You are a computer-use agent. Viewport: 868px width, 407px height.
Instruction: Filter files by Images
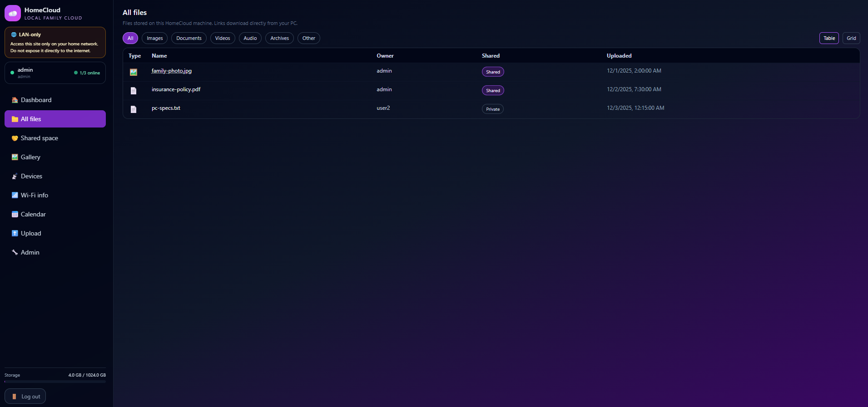154,38
